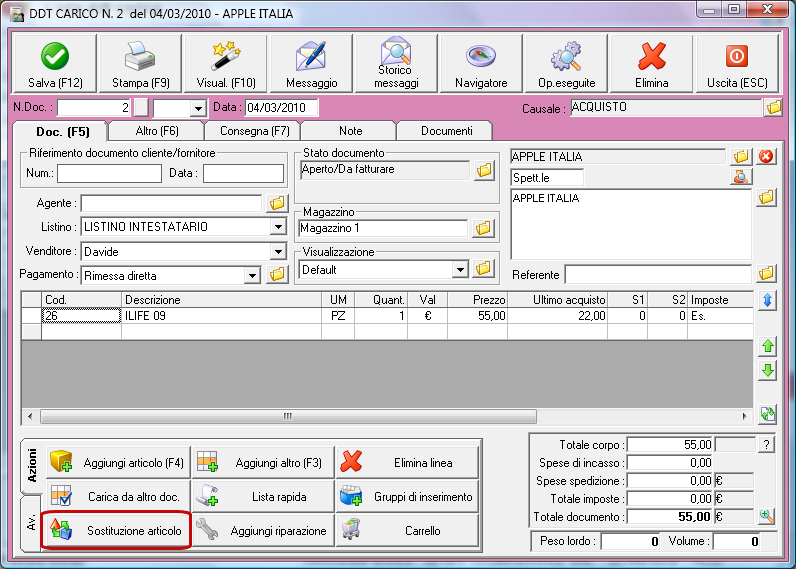Expand the Listino dropdown
This screenshot has width=796, height=569.
point(278,226)
